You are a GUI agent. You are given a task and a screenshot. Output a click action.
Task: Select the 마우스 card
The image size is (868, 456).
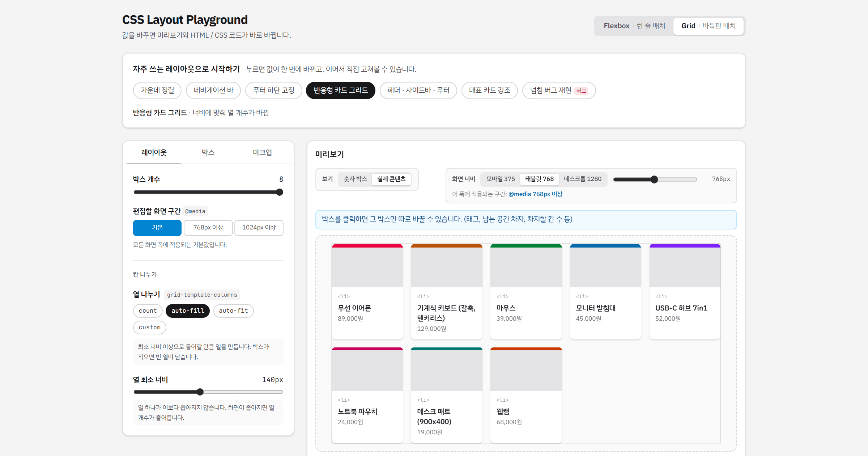[x=526, y=292]
